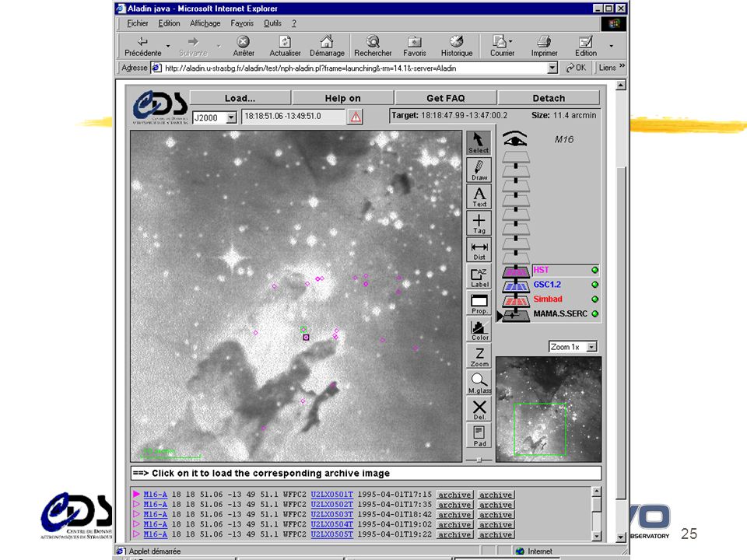Open the M16-A link in the 17:35 row
Viewport: 747px width, 560px height.
coord(156,505)
